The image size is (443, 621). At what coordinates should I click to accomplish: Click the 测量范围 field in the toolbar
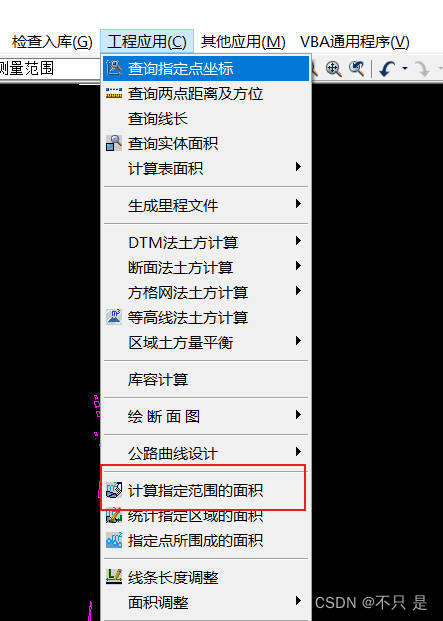[49, 68]
